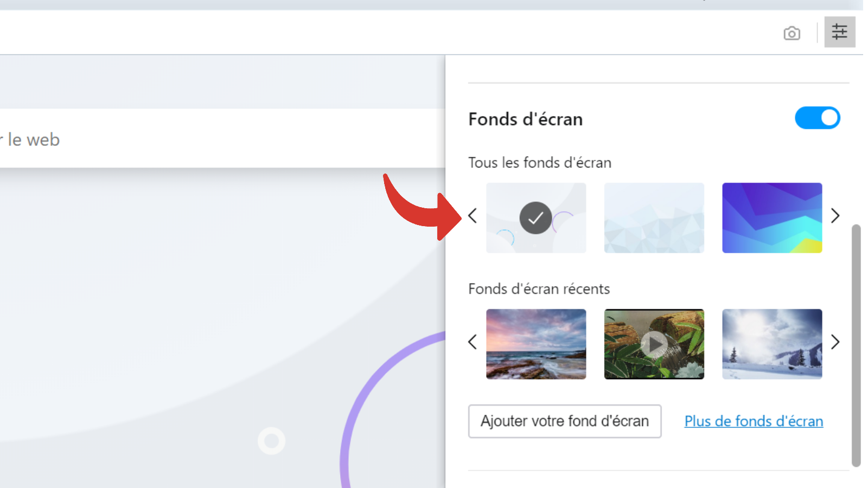The height and width of the screenshot is (488, 868).
Task: Show previous wallpapers in Fonds d'écran récents
Action: click(x=473, y=342)
